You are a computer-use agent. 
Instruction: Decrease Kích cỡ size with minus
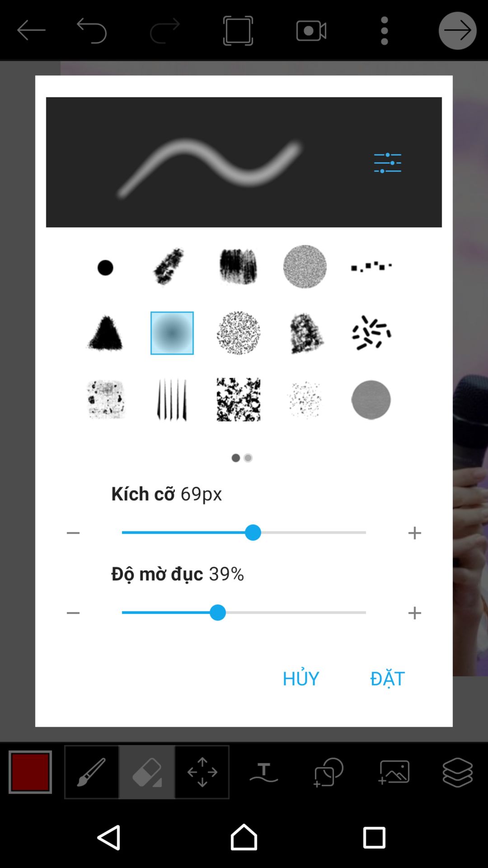(x=73, y=533)
